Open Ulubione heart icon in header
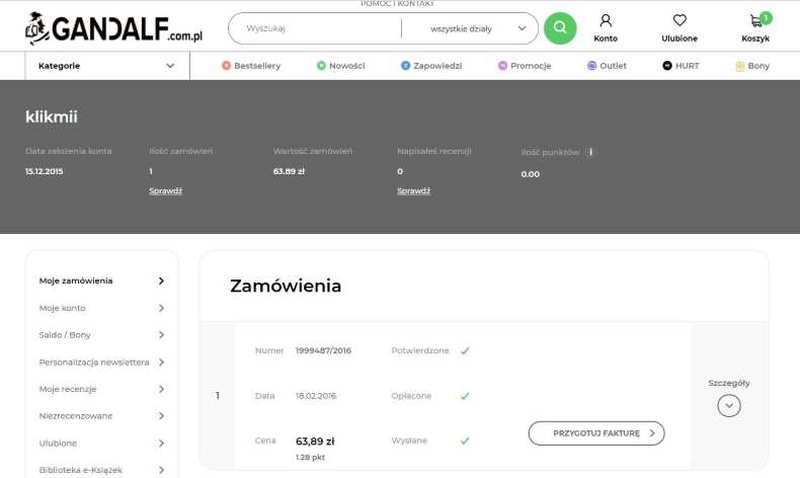This screenshot has width=800, height=478. [680, 20]
